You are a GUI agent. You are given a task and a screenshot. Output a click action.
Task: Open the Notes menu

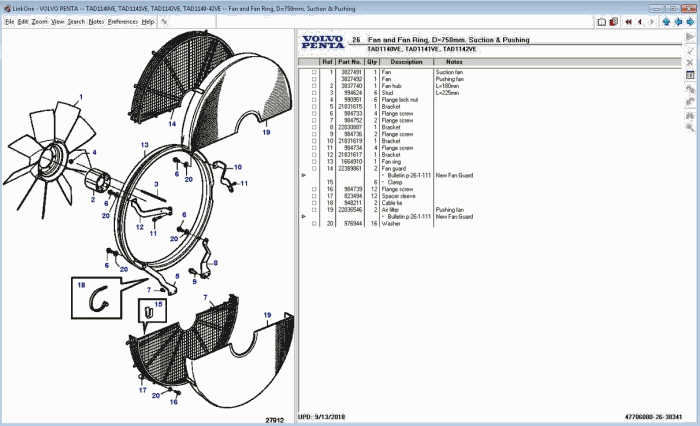tap(96, 21)
